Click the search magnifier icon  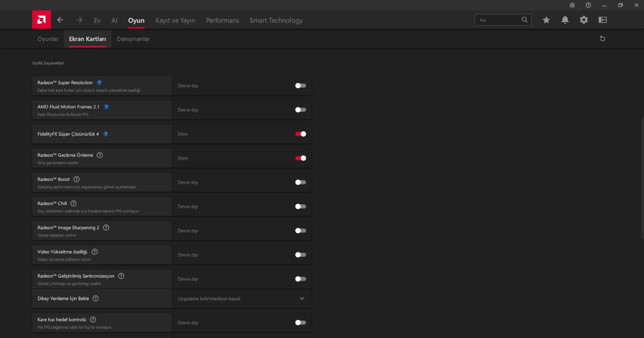(524, 20)
